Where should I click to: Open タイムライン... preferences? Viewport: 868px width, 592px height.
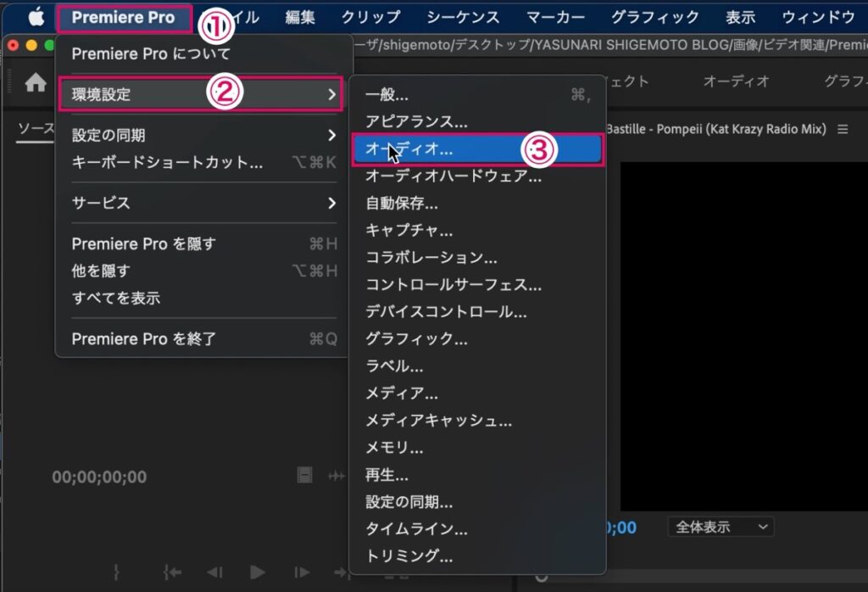coord(478,529)
